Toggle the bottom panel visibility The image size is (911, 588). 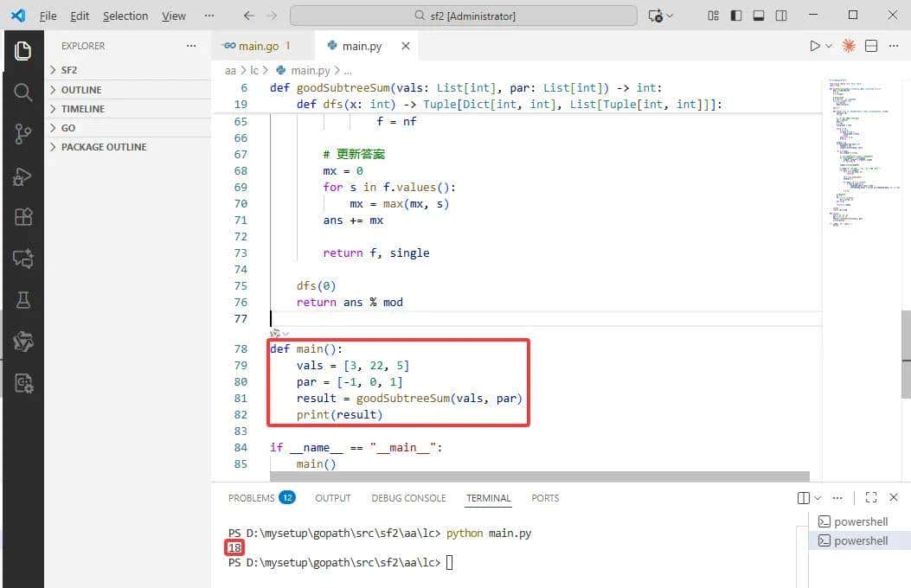[x=759, y=16]
